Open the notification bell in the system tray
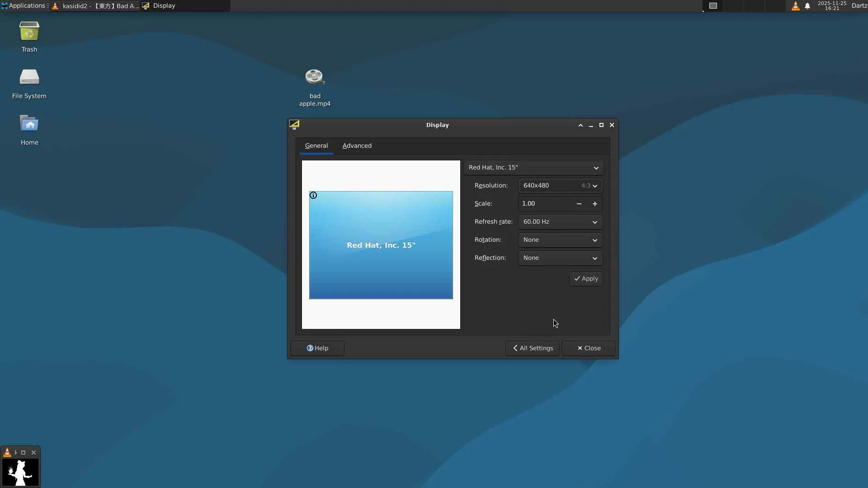868x488 pixels. (x=807, y=6)
